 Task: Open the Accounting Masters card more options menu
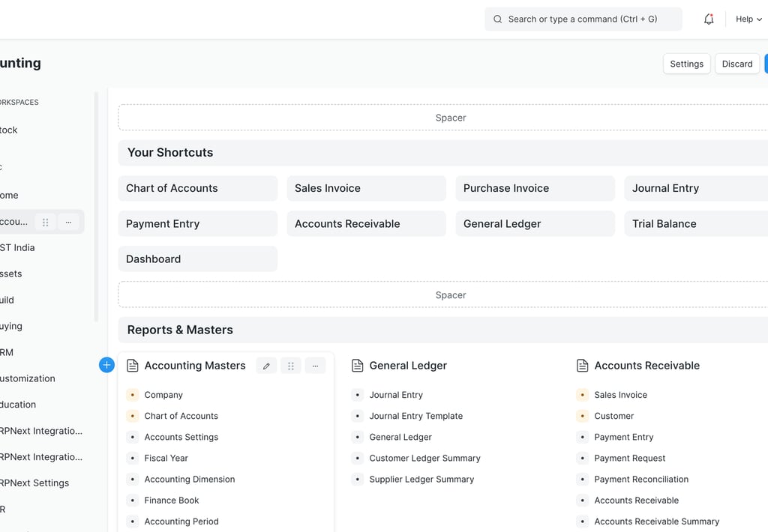315,366
